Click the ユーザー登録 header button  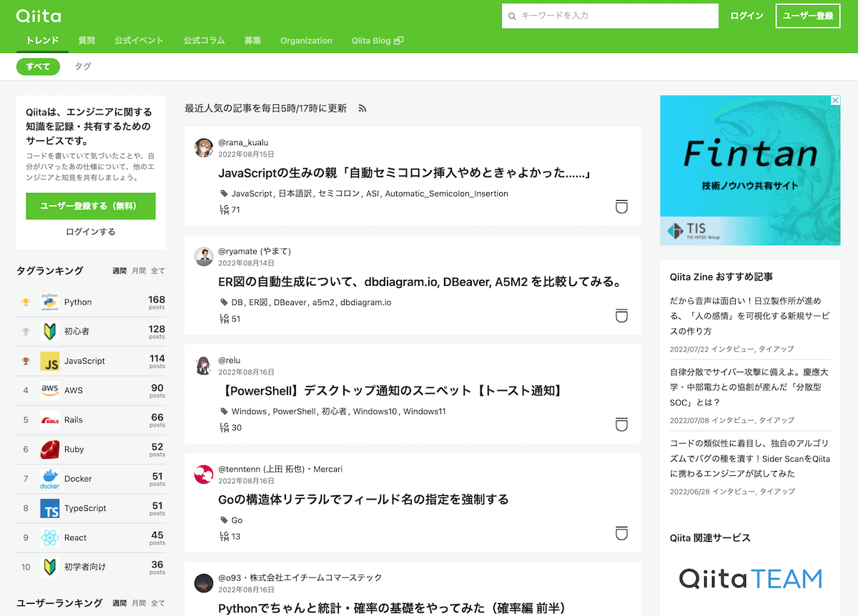coord(808,16)
